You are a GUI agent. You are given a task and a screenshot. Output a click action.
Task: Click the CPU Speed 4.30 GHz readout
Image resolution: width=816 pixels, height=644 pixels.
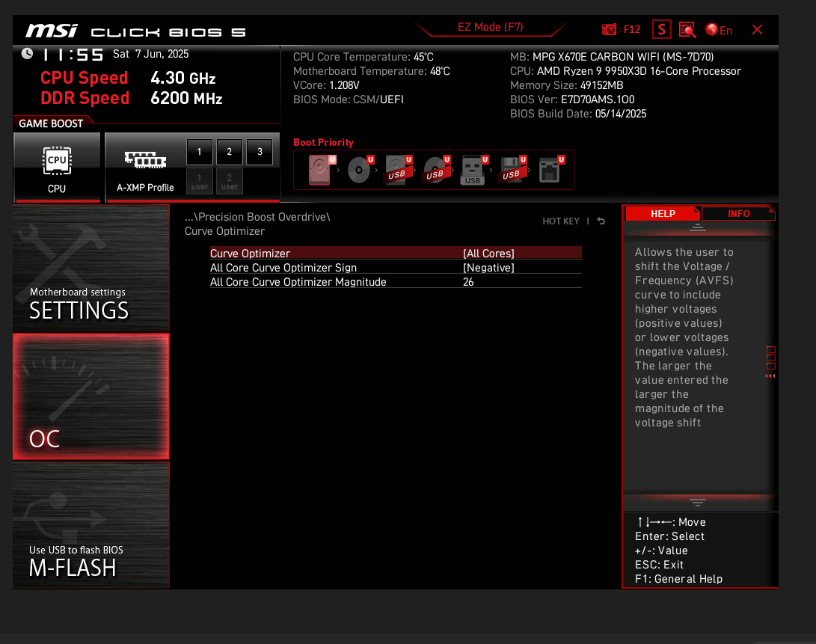[x=128, y=78]
